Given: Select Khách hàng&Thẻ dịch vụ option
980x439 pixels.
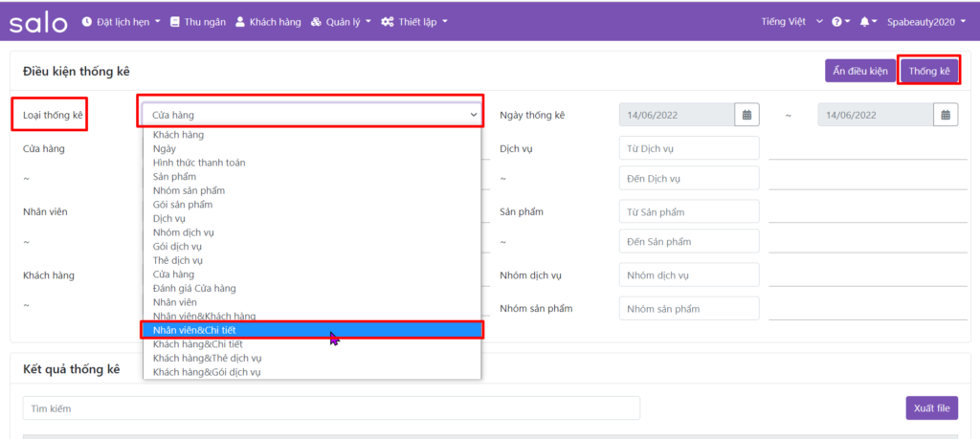Looking at the screenshot, I should pos(312,359).
